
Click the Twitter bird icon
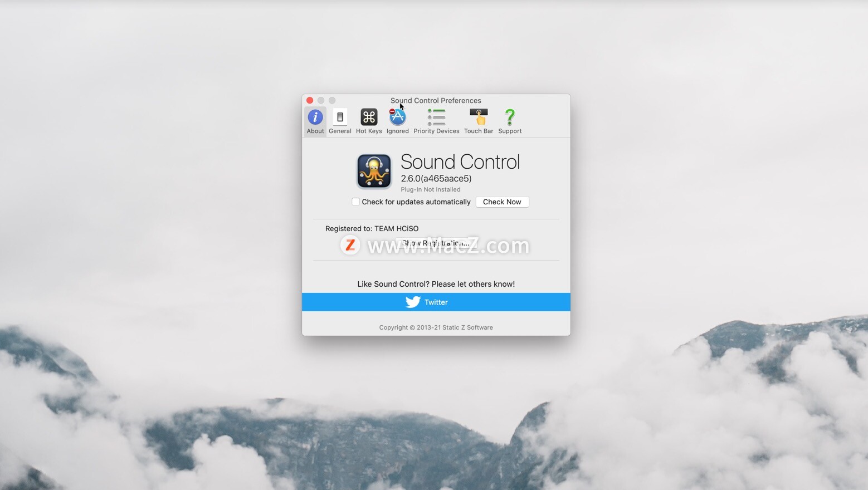click(412, 302)
